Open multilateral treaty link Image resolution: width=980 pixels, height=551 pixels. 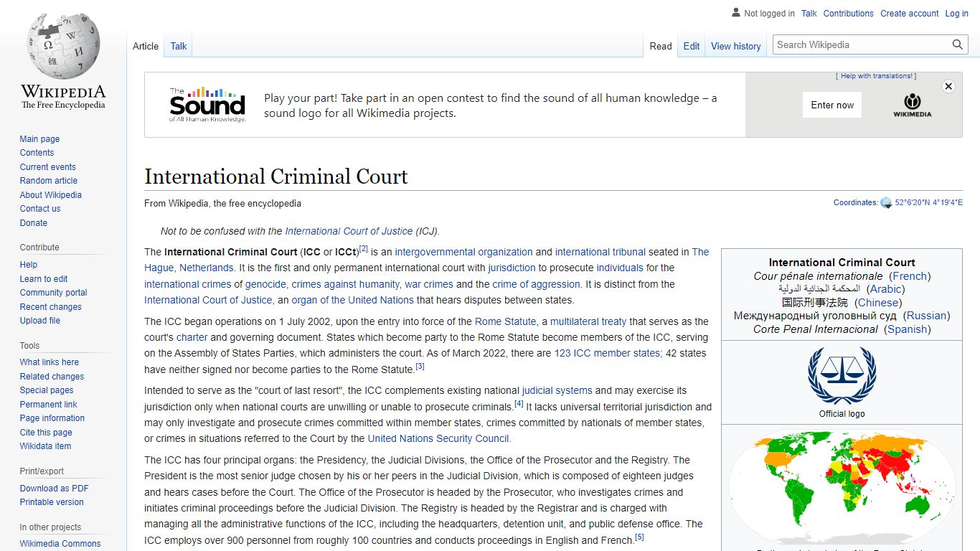tap(588, 321)
